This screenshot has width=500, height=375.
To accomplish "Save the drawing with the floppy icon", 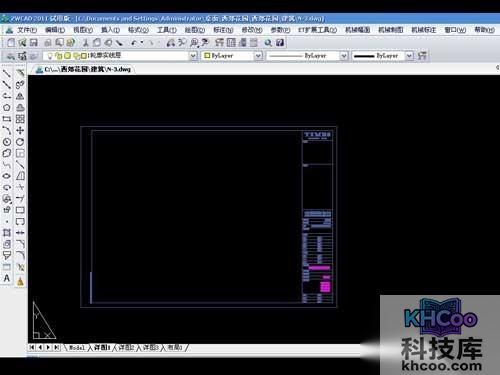I will (x=33, y=43).
